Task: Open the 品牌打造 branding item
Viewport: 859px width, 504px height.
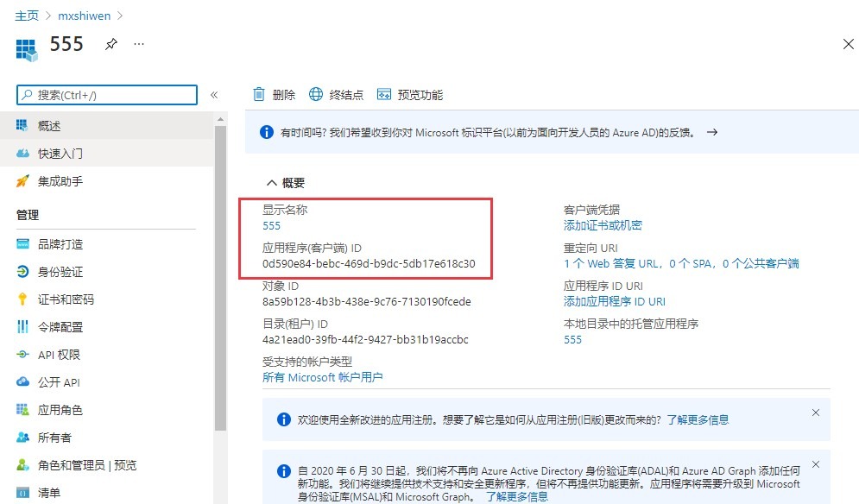Action: [107, 244]
